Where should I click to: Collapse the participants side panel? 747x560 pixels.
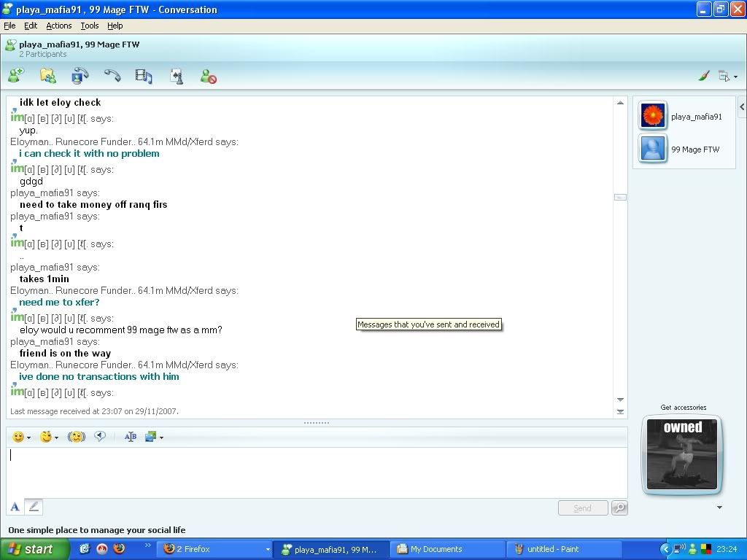[742, 107]
